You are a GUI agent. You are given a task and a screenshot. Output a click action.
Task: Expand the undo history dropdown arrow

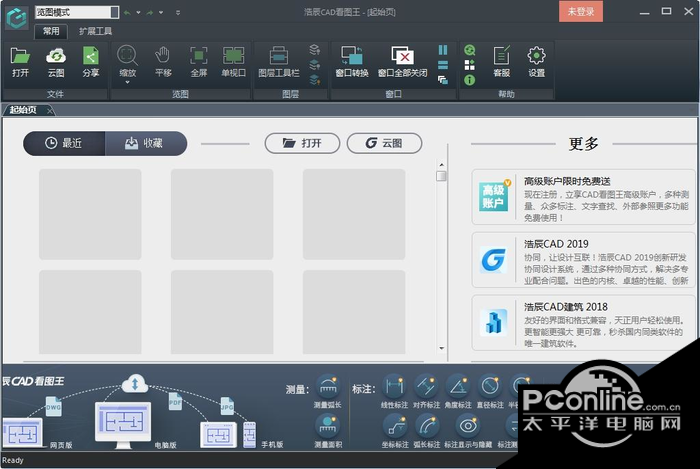[138, 12]
